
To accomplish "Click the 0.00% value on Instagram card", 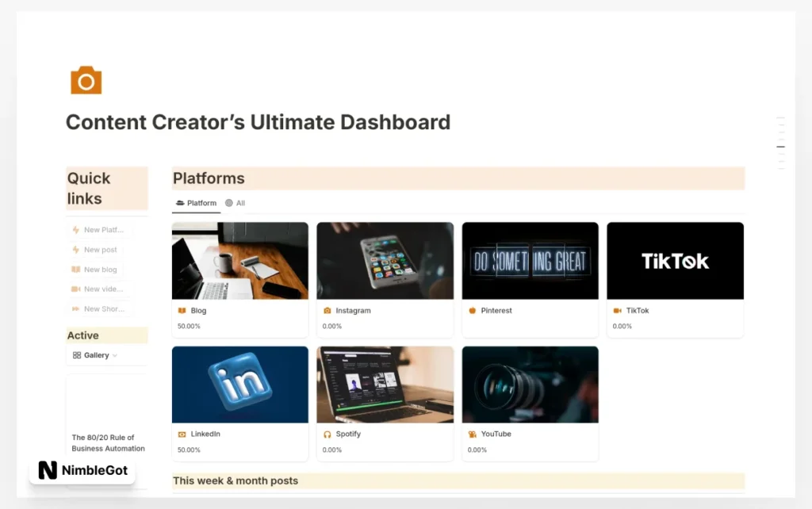I will (332, 326).
